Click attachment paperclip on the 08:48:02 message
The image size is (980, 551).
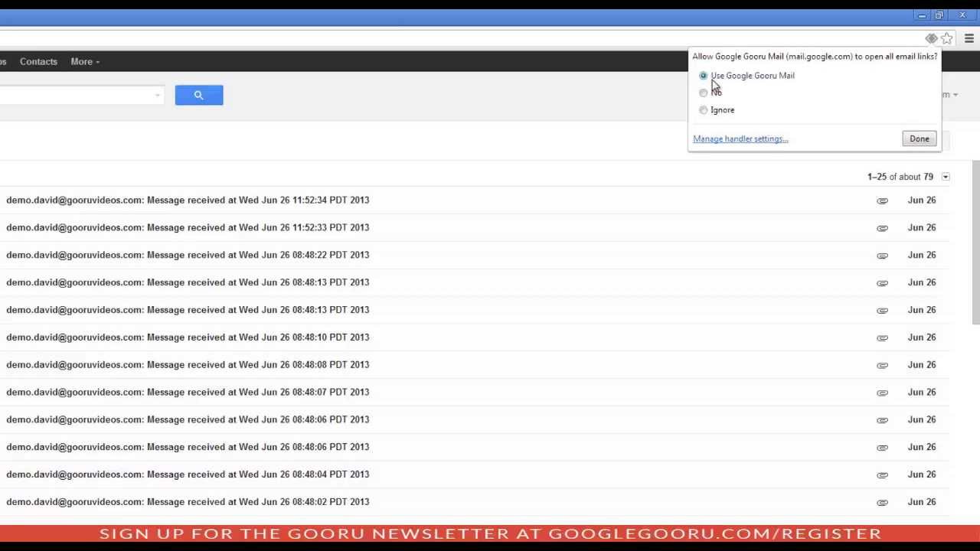[x=882, y=502]
